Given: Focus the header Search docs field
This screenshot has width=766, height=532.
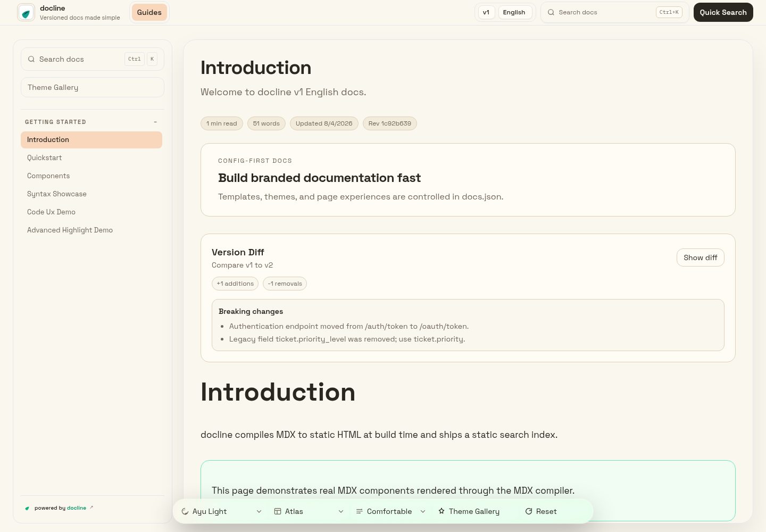Looking at the screenshot, I should 615,12.
